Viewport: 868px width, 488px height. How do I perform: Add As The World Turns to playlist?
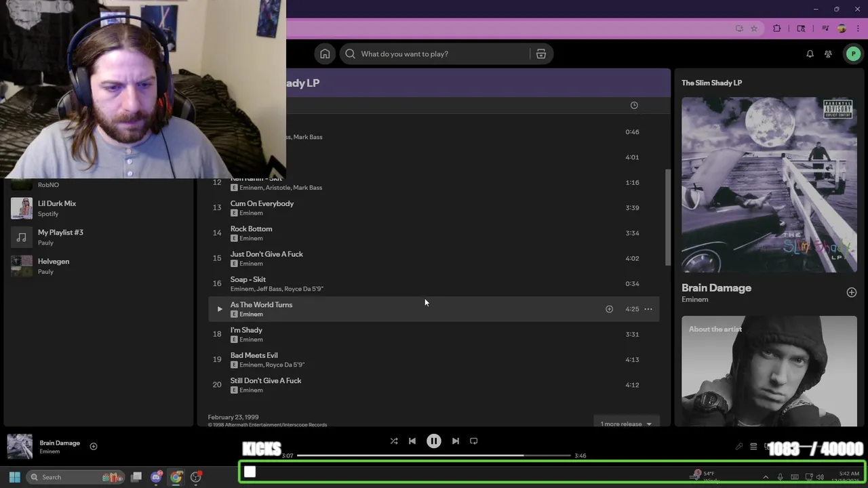point(609,309)
